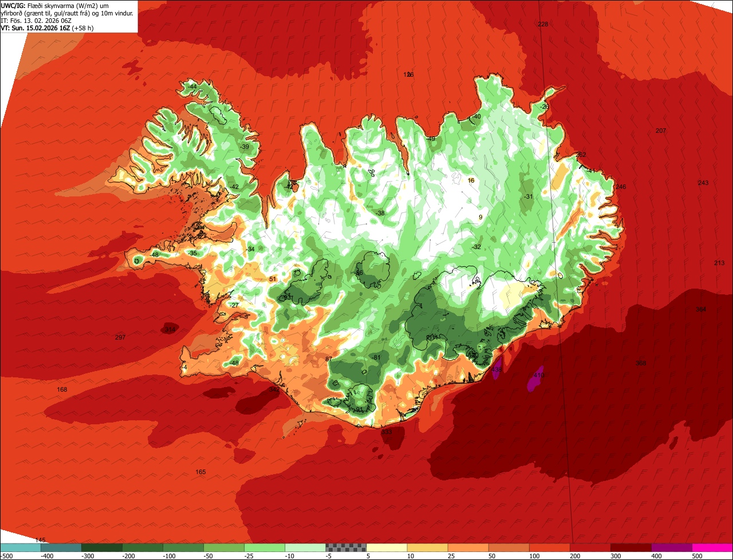Click the '314' value in west sea
The width and height of the screenshot is (733, 560).
click(x=170, y=330)
